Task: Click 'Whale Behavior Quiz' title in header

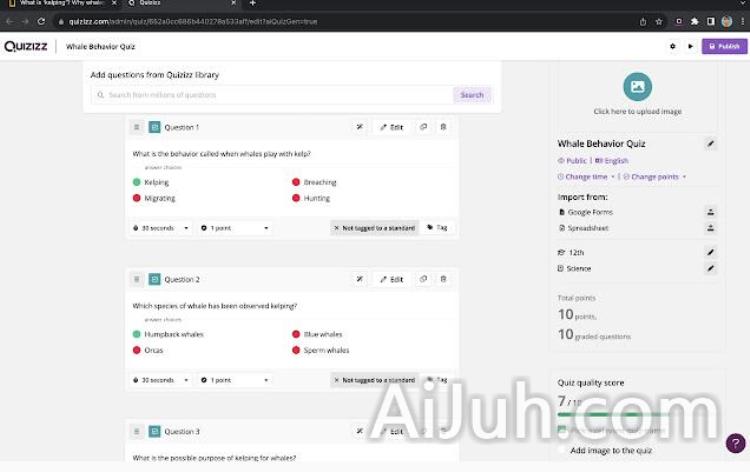Action: 100,46
